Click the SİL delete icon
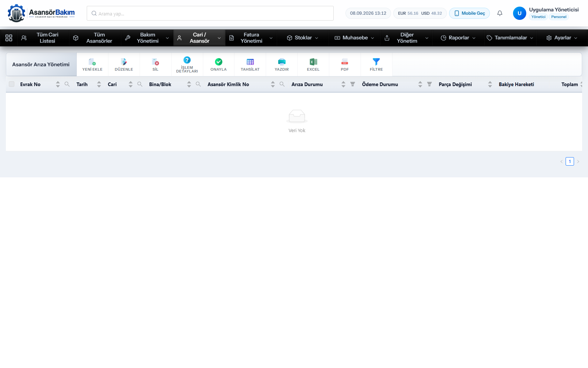 155,61
